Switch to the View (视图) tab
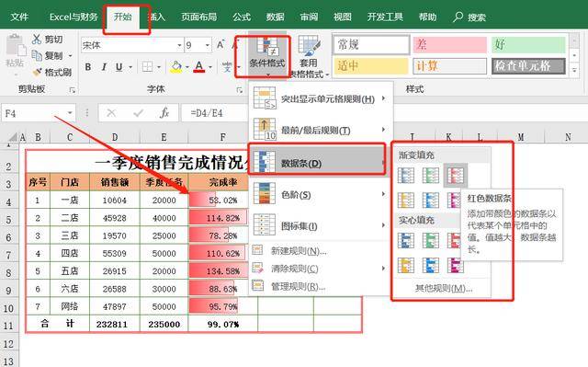588x367 pixels. [343, 17]
